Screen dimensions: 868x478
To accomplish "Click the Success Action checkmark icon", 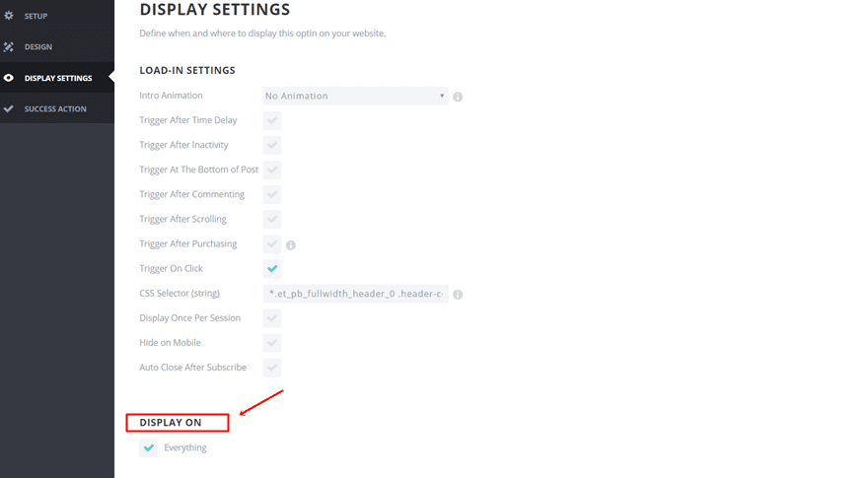I will click(x=9, y=108).
